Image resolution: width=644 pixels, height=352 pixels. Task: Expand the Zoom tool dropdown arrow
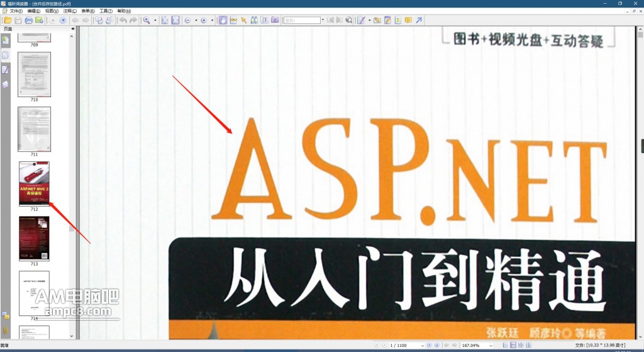(x=155, y=20)
